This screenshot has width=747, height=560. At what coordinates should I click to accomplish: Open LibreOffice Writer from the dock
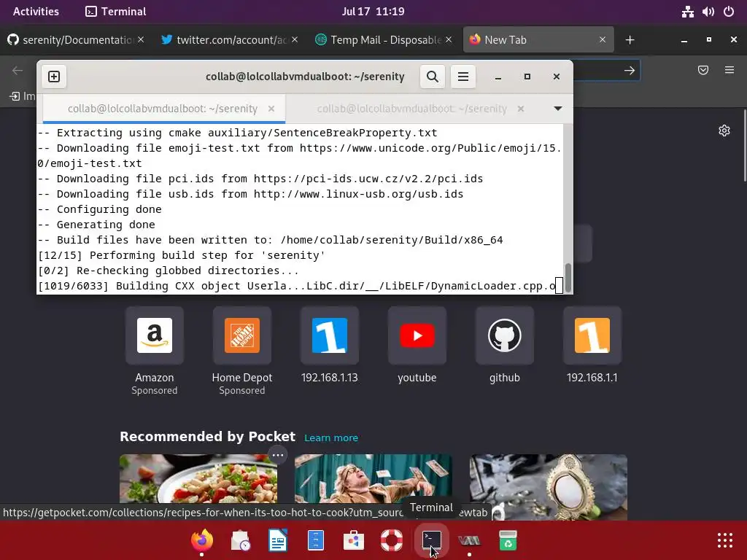278,540
